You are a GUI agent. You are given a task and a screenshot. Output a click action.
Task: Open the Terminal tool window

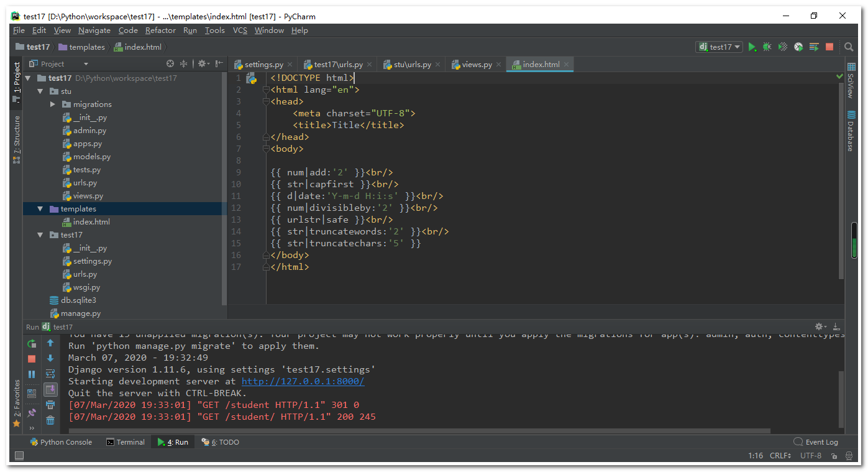[x=125, y=442]
